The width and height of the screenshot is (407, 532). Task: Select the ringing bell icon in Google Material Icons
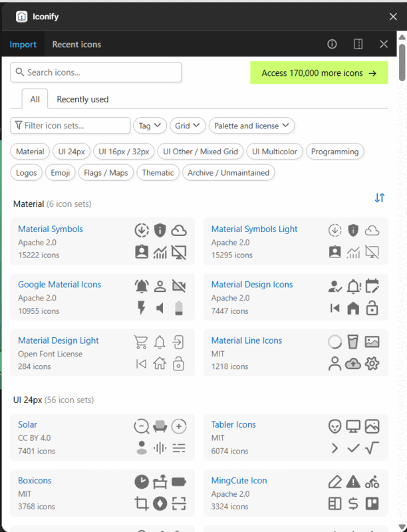point(142,287)
